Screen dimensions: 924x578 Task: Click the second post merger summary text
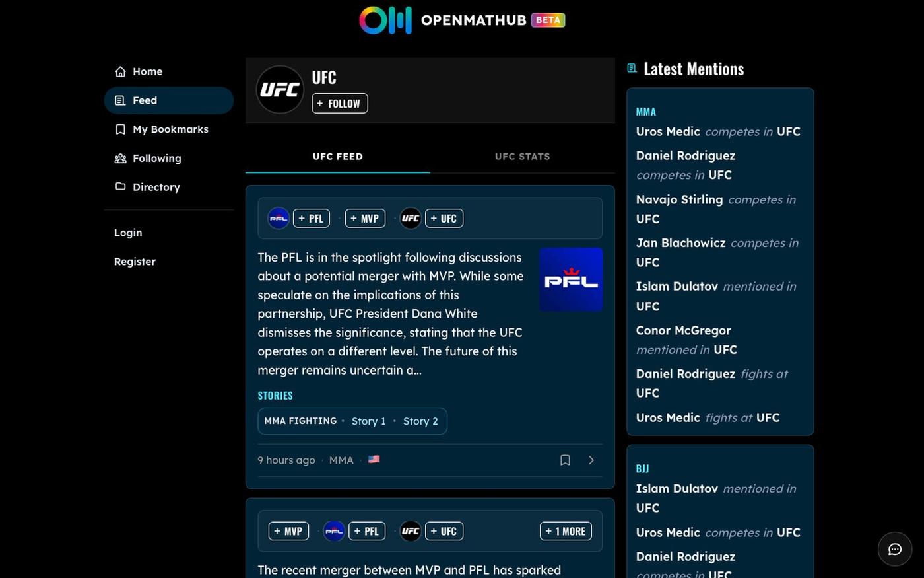coord(409,570)
